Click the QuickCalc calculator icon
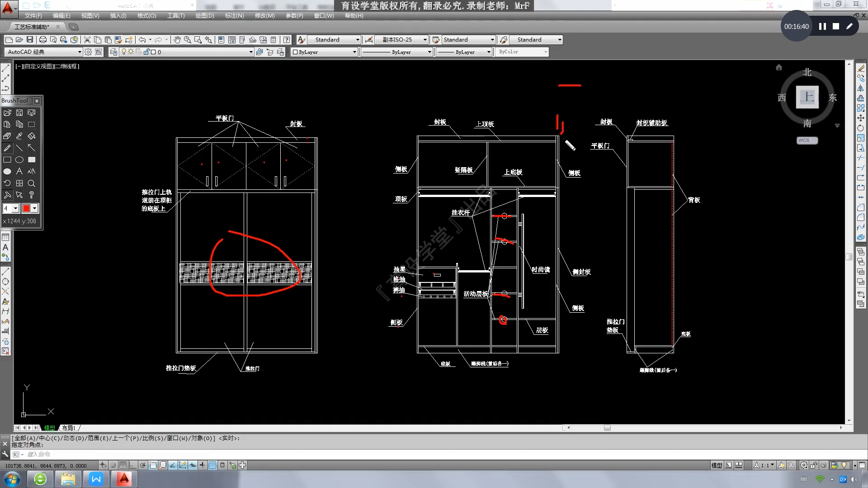868x488 pixels. tap(273, 40)
